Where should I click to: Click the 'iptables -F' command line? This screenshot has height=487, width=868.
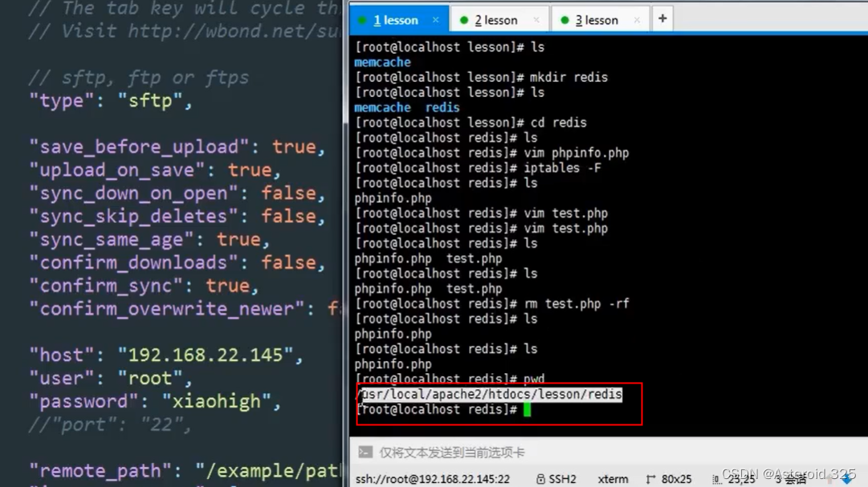[478, 168]
